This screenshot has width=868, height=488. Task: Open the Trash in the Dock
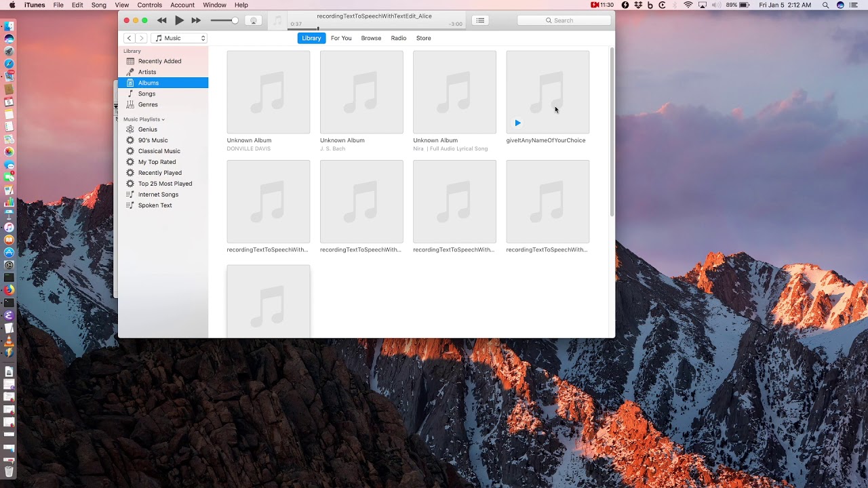click(x=9, y=471)
